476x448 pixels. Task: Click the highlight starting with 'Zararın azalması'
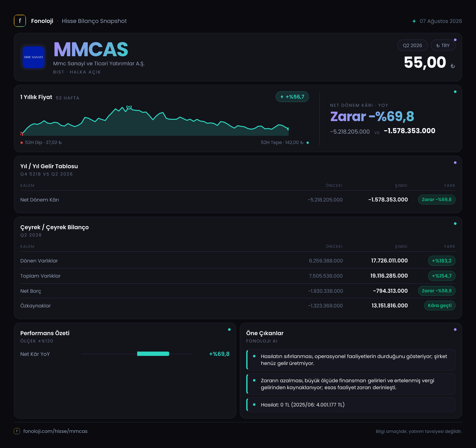[x=351, y=384]
